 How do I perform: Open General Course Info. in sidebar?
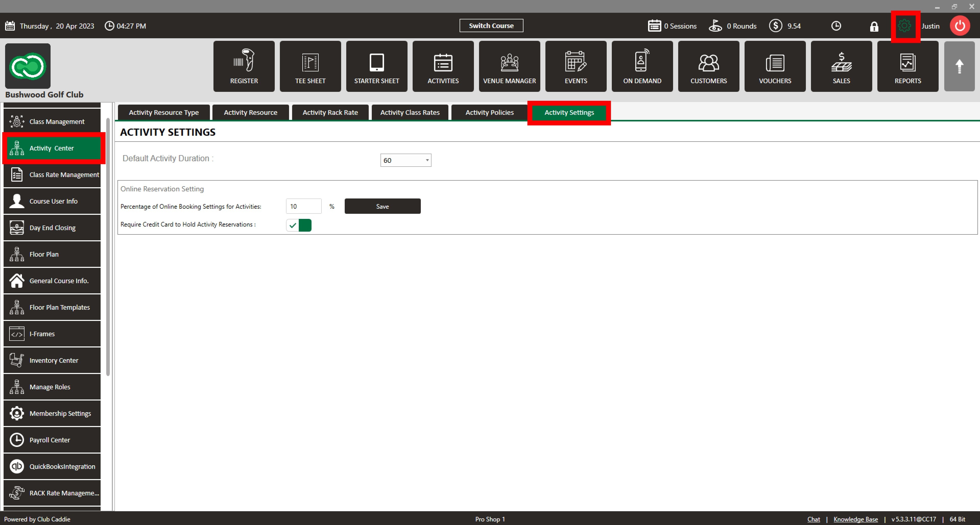tap(52, 281)
